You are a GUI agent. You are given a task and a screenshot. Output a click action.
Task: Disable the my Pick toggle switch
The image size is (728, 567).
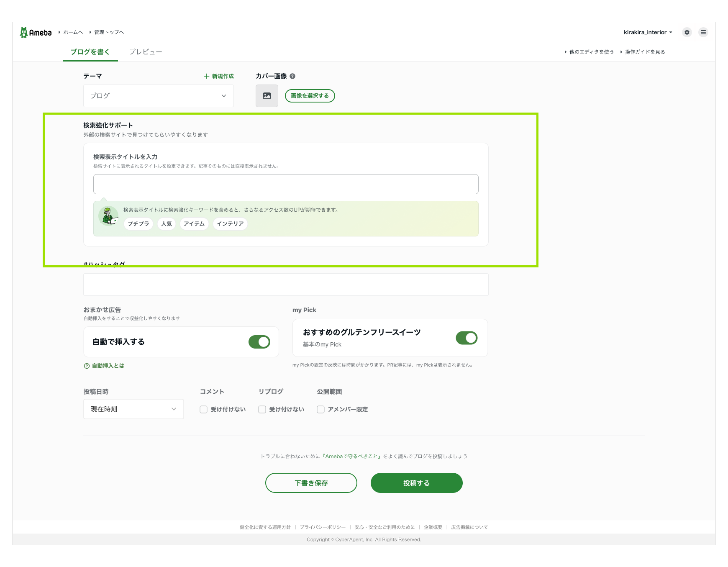(467, 338)
